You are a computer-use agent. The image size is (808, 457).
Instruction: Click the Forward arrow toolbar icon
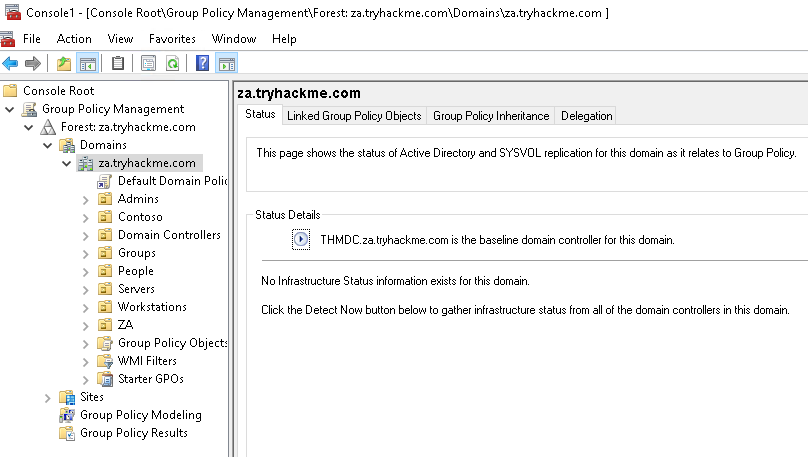(x=33, y=64)
